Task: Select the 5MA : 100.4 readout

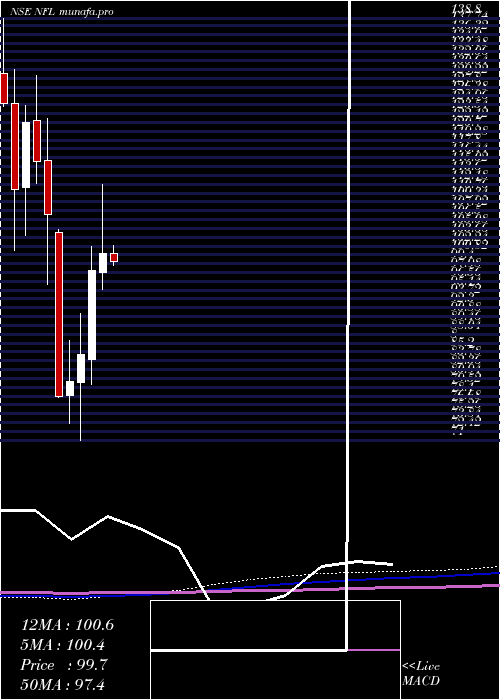Action: 63,645
